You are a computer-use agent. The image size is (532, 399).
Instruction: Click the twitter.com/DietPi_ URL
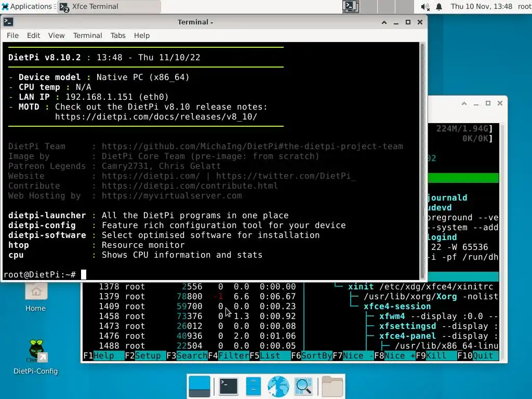pos(286,176)
